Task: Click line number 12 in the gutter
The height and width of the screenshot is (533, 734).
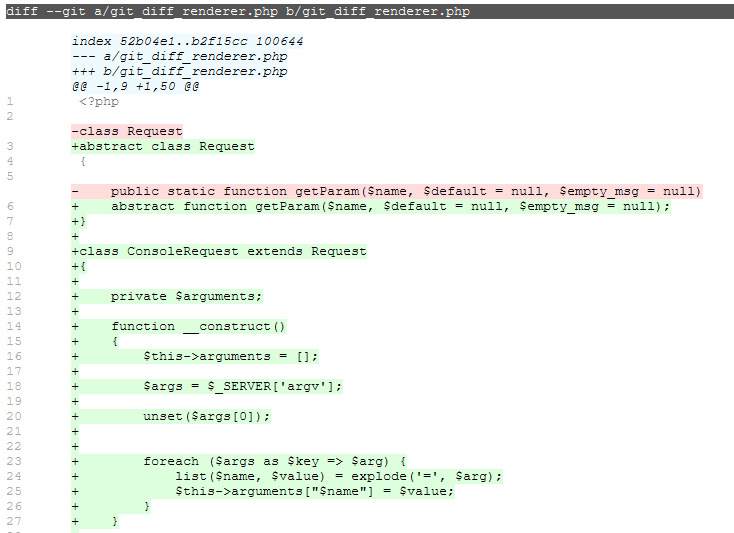Action: coord(14,296)
